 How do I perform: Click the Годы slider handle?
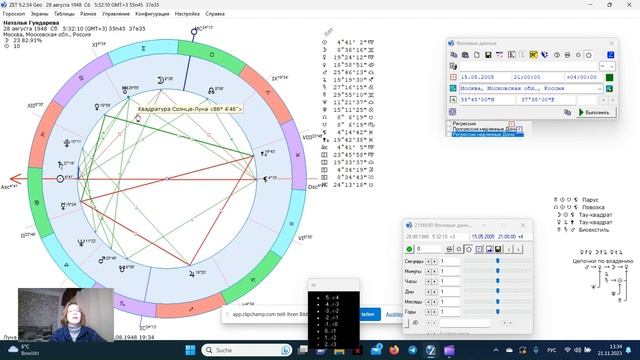click(x=498, y=312)
